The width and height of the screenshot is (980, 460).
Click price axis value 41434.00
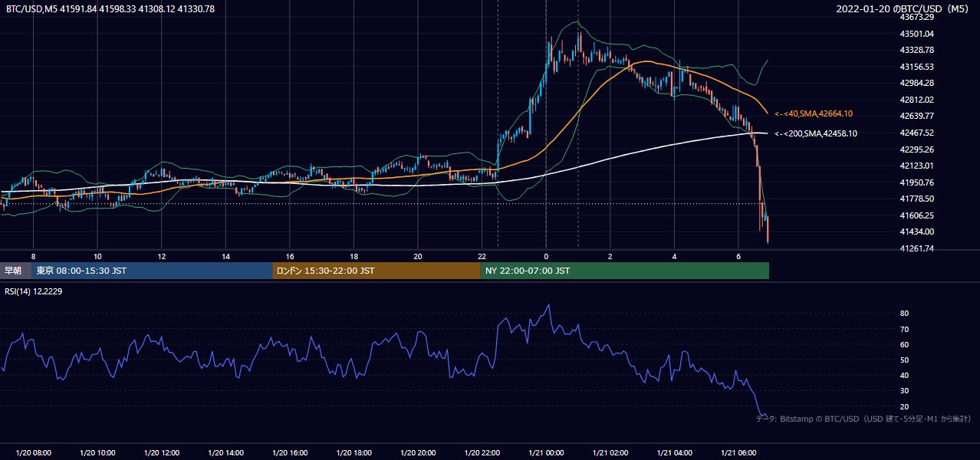click(916, 232)
